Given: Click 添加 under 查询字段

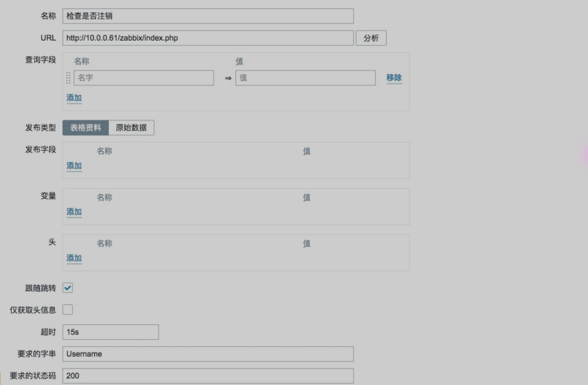Looking at the screenshot, I should point(74,98).
